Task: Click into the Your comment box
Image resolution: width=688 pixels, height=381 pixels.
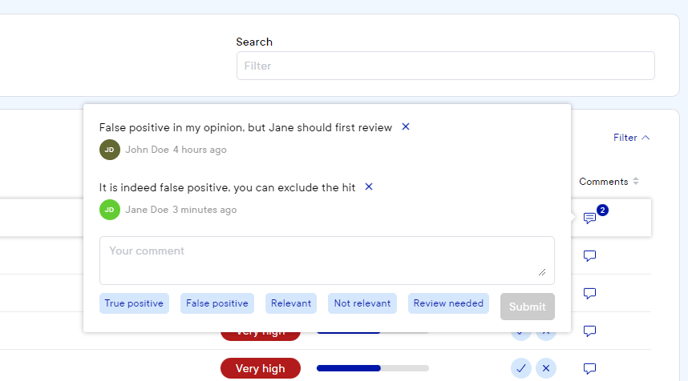Action: 327,260
